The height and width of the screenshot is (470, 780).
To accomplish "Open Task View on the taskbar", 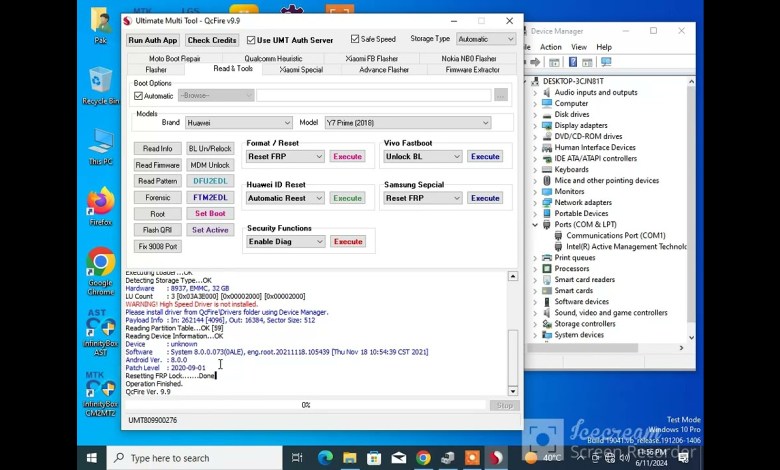I will click(297, 458).
